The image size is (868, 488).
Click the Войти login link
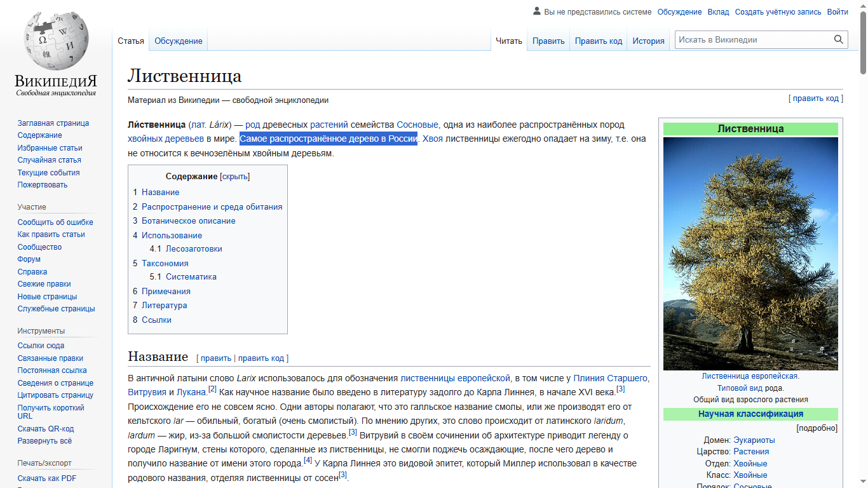[x=837, y=12]
